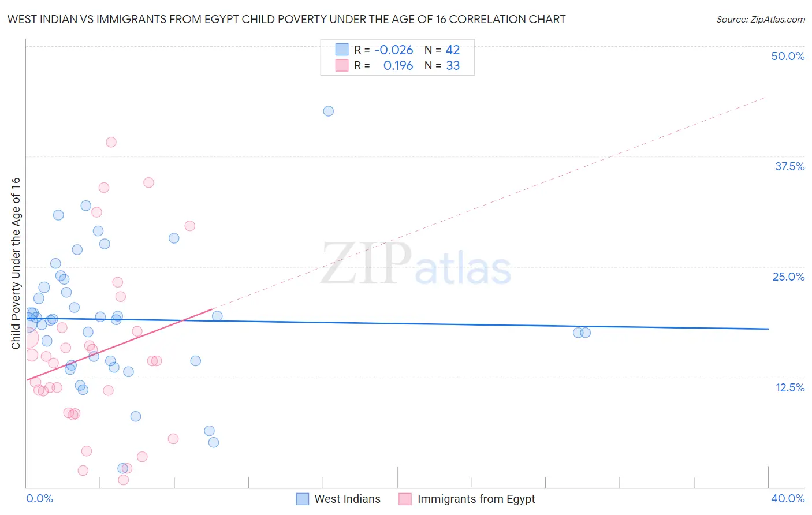812x515 pixels.
Task: Click the 0.0% x-axis label
Action: (x=39, y=498)
